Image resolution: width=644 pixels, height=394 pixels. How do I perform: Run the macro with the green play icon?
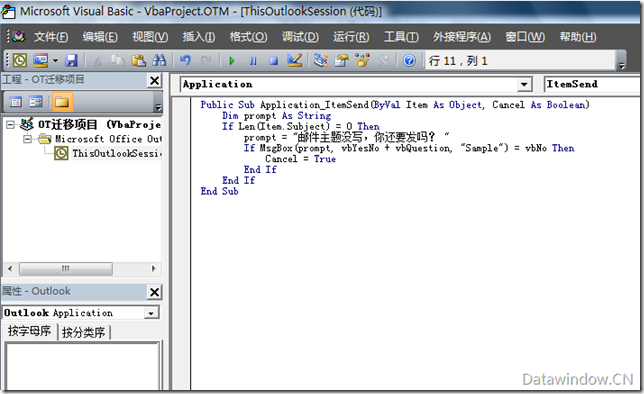(232, 61)
